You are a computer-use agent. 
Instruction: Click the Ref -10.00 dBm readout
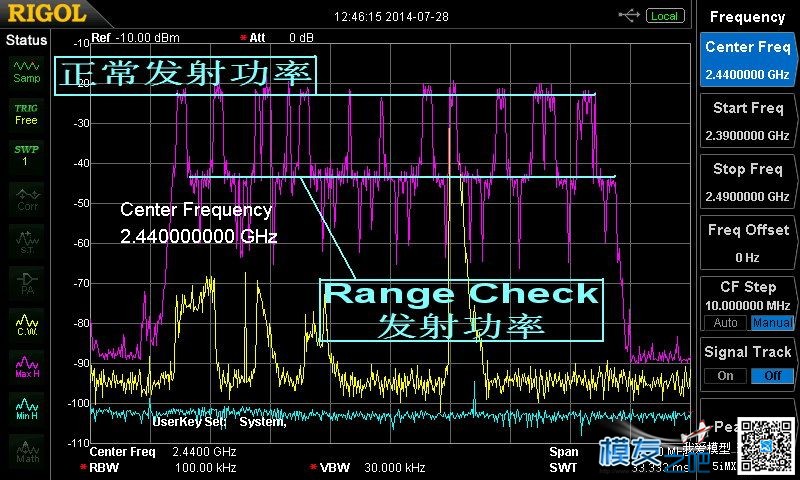pos(135,38)
